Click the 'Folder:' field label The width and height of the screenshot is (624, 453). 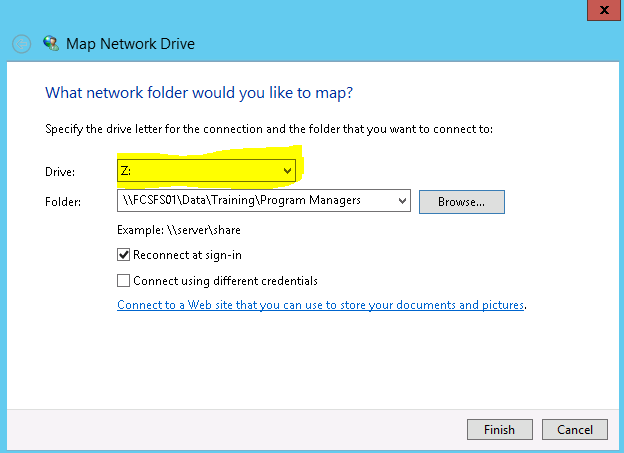(63, 201)
